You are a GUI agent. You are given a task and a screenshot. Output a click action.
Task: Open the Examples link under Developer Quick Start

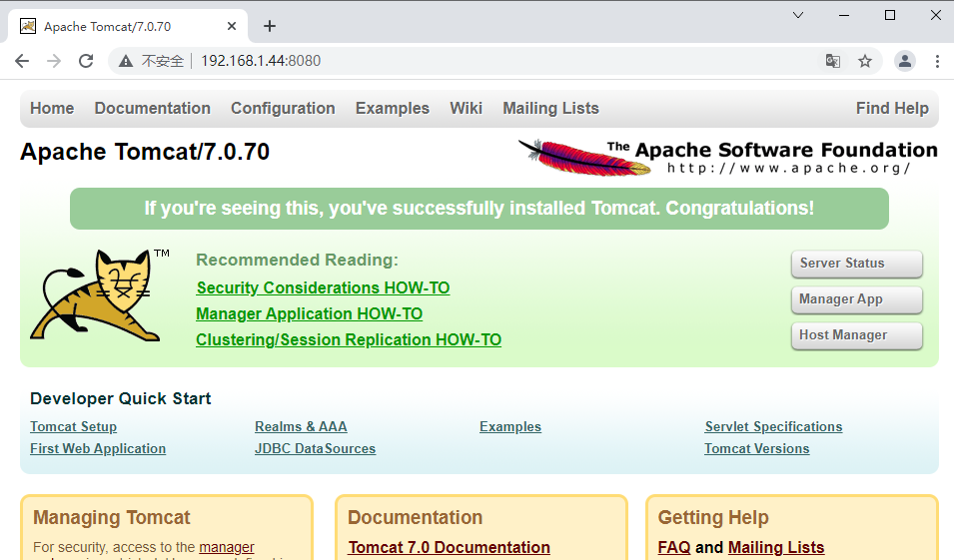(510, 427)
